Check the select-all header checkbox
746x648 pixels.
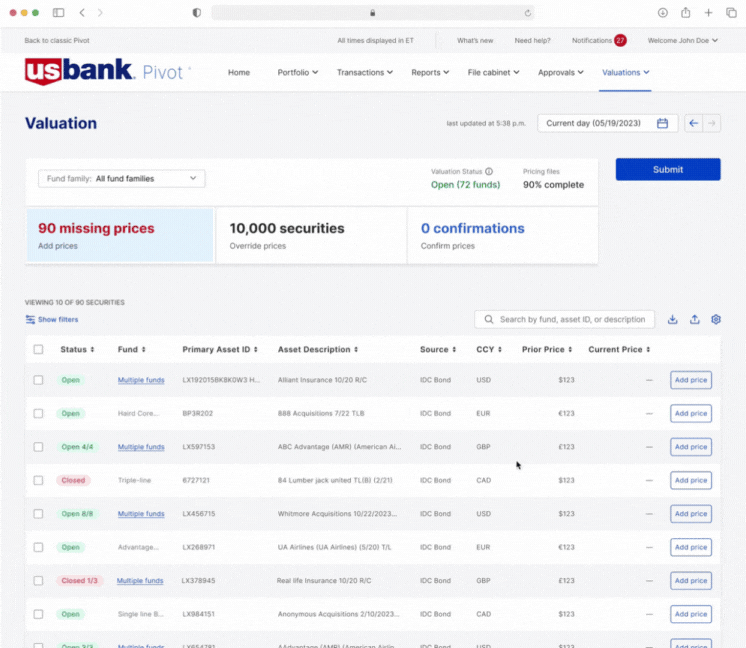(38, 349)
